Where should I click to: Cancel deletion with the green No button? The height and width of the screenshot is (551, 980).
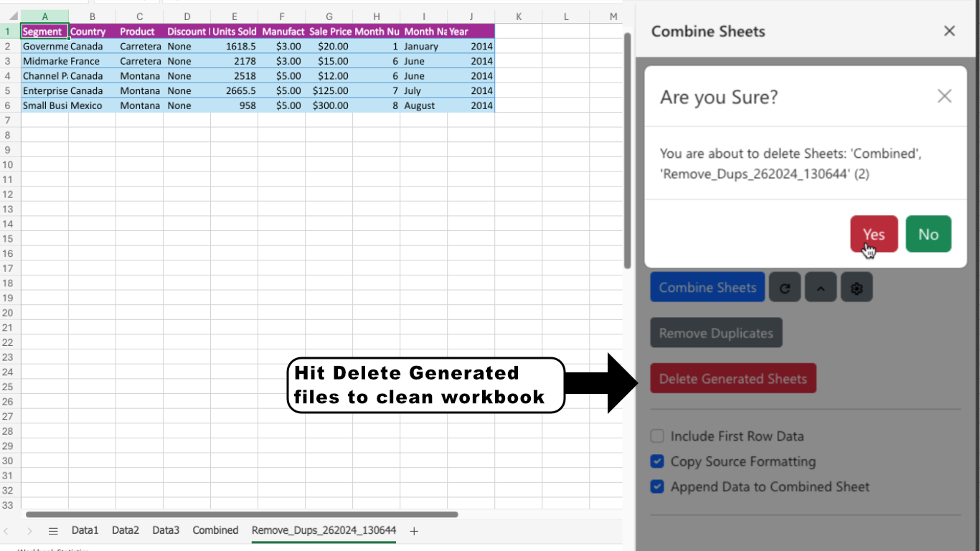pos(928,234)
